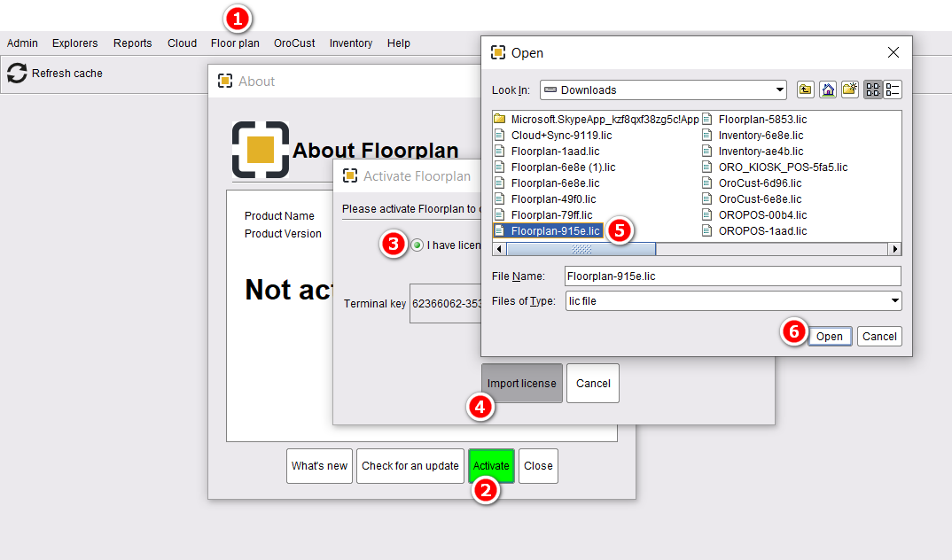This screenshot has height=560, width=952.
Task: Click into the File Name field
Action: (x=732, y=276)
